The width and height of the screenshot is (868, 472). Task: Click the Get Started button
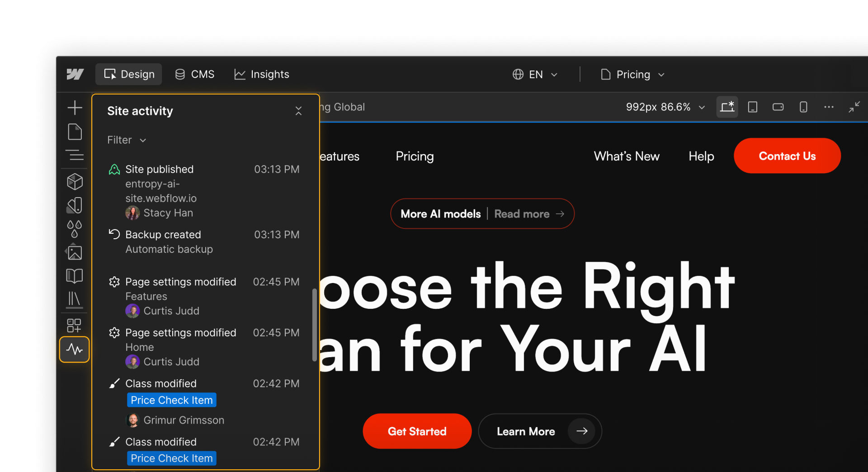click(417, 431)
